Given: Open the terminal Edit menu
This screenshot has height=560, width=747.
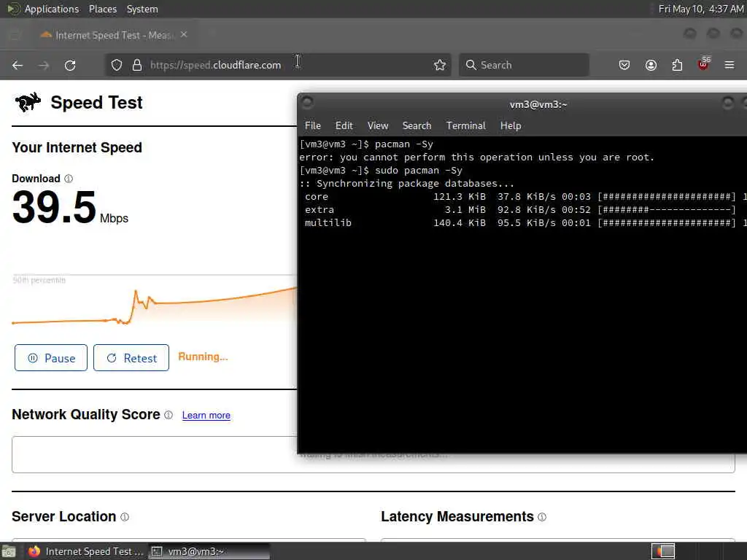Looking at the screenshot, I should point(344,125).
